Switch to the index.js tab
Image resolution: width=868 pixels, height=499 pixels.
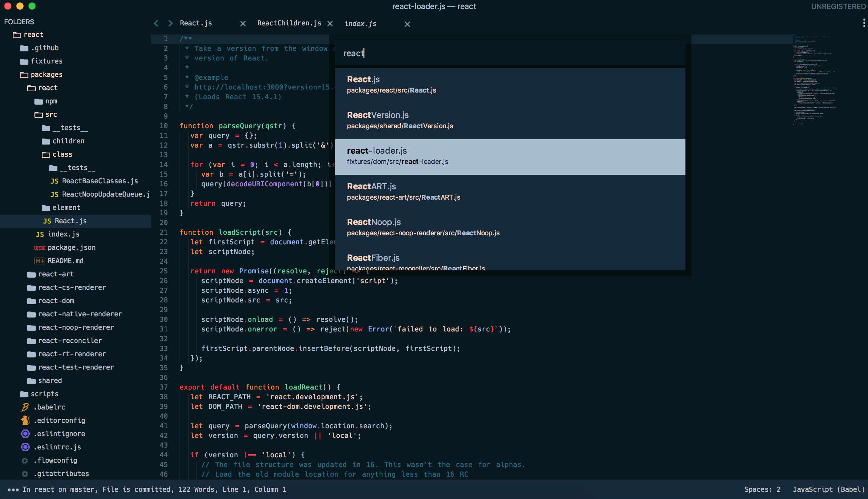(360, 24)
